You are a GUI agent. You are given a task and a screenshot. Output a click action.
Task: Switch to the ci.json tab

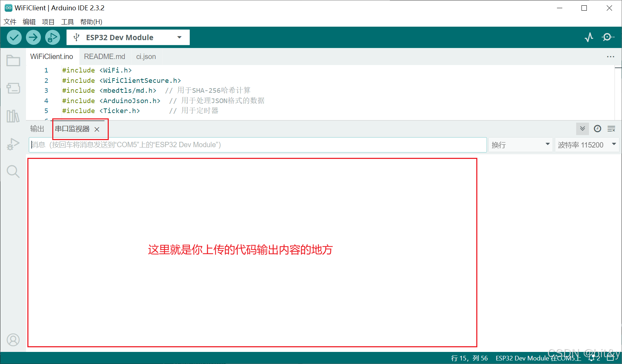[x=146, y=57]
